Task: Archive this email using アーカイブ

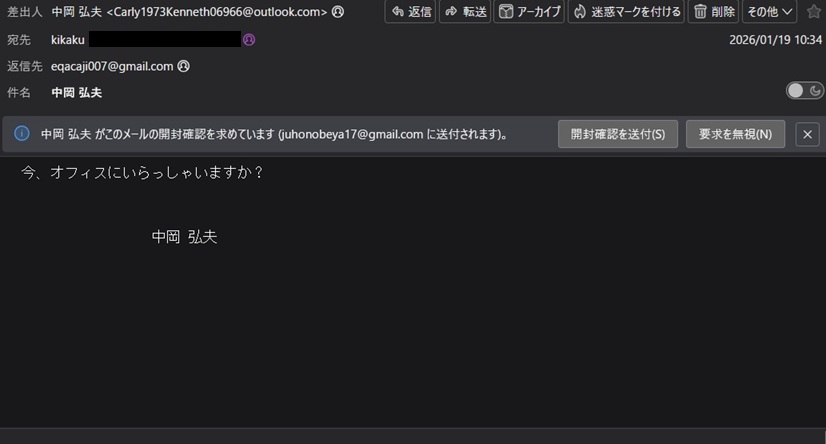Action: click(x=529, y=12)
